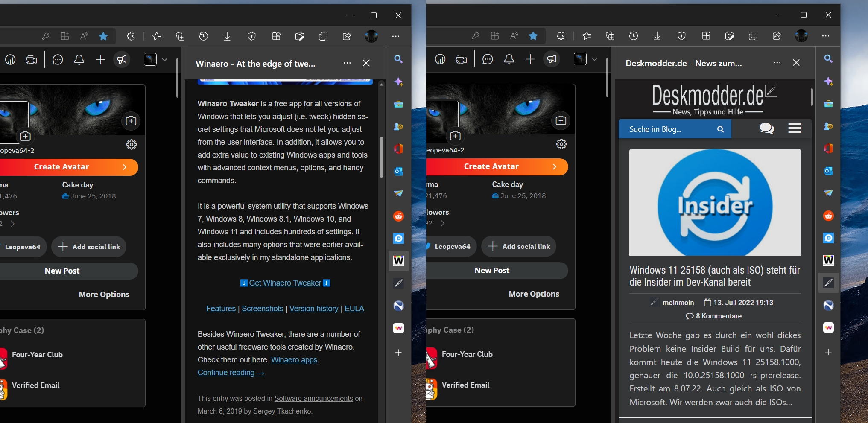Click More Options in left window profile card

point(104,295)
